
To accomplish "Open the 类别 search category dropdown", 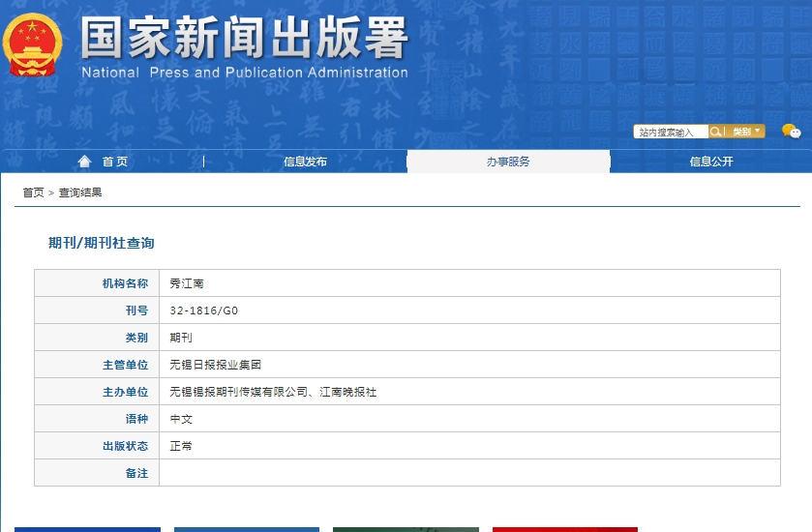I will click(x=745, y=132).
